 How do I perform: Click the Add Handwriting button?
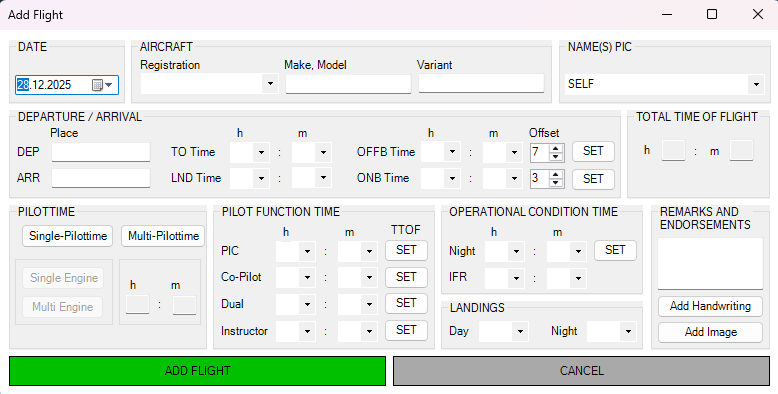pos(710,306)
